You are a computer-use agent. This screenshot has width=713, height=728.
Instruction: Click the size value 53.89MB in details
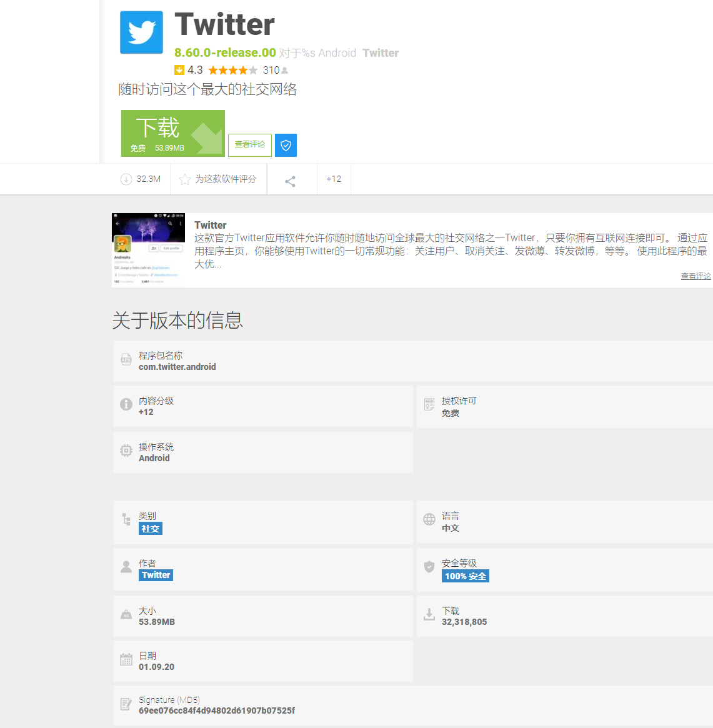[157, 622]
